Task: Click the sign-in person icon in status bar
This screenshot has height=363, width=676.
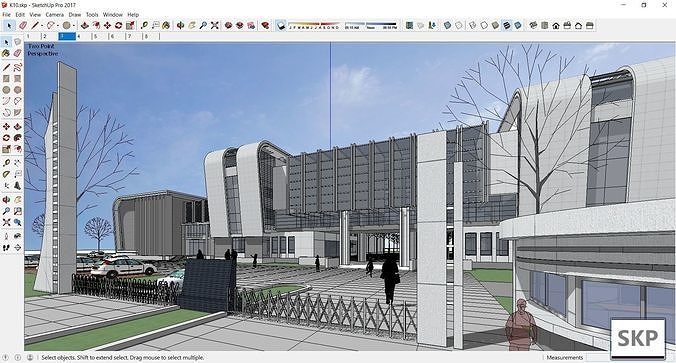Action: [30, 357]
